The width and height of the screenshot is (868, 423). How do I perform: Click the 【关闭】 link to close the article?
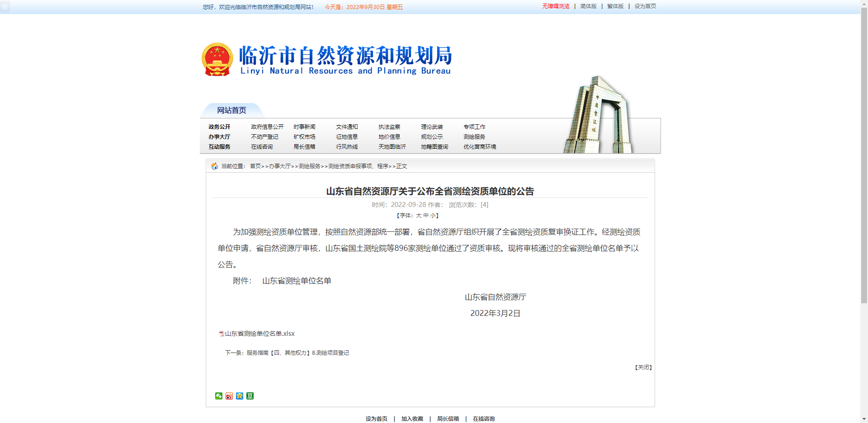pos(642,367)
